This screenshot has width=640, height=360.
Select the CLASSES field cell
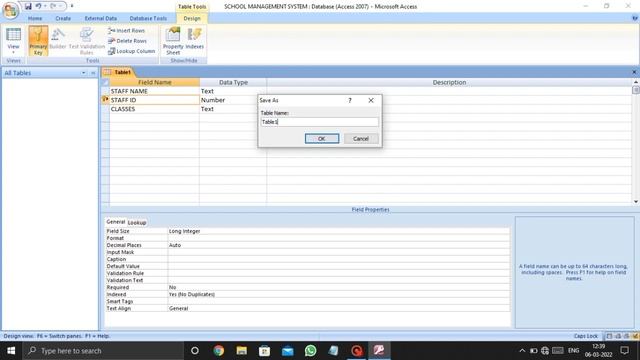pos(154,109)
